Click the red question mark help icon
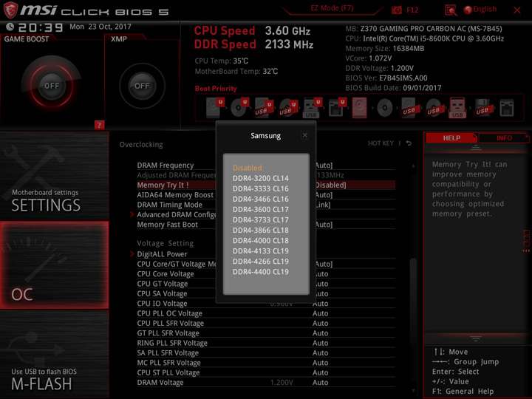The height and width of the screenshot is (399, 532). (99, 125)
